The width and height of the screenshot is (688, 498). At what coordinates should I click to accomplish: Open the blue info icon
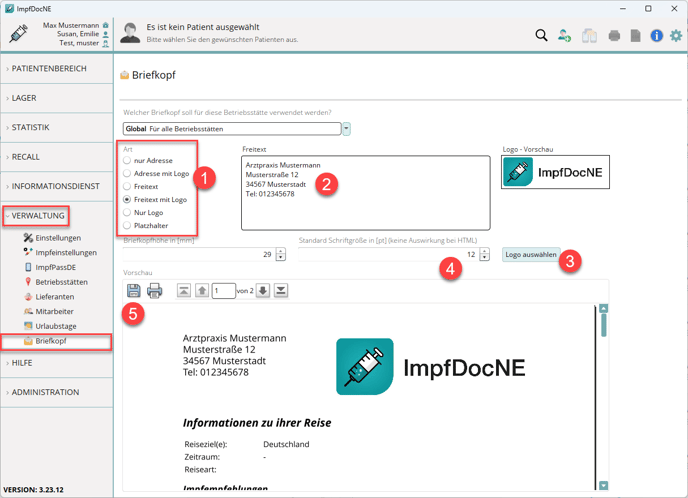656,35
